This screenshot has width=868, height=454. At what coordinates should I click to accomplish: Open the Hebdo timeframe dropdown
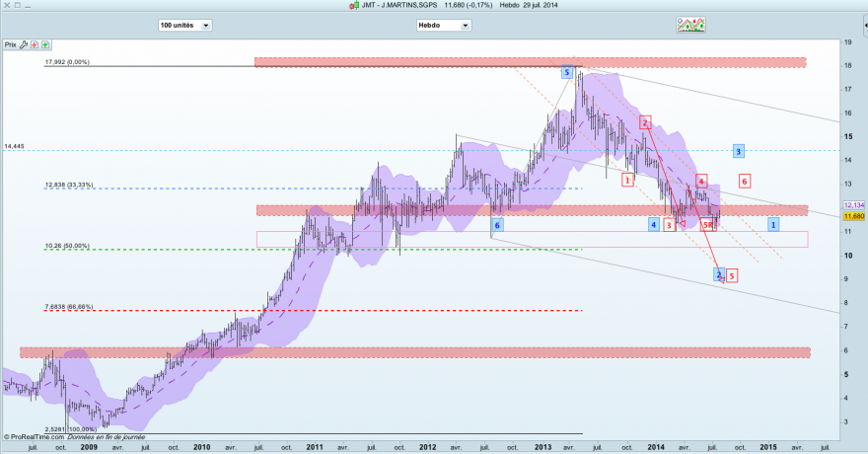click(444, 26)
